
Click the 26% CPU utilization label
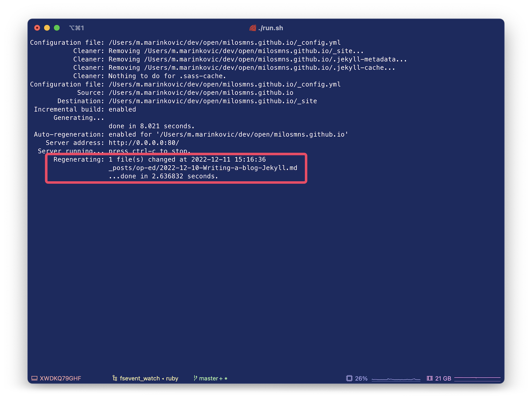361,378
